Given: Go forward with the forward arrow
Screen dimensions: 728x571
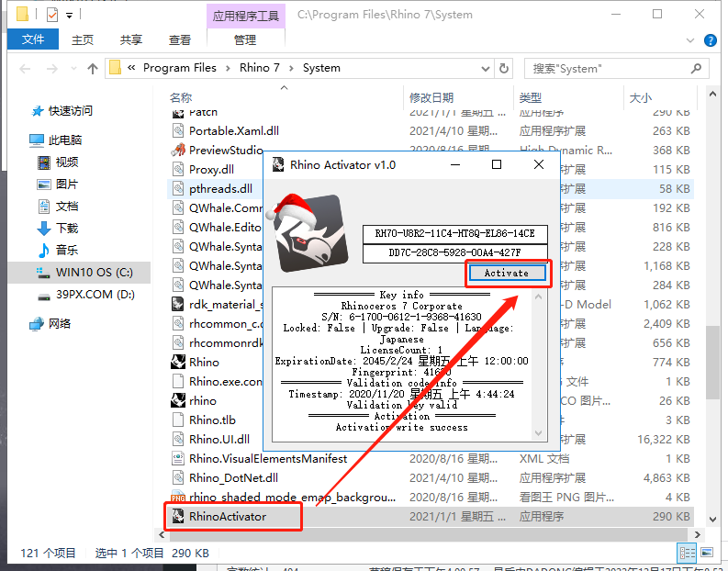Looking at the screenshot, I should coord(52,69).
